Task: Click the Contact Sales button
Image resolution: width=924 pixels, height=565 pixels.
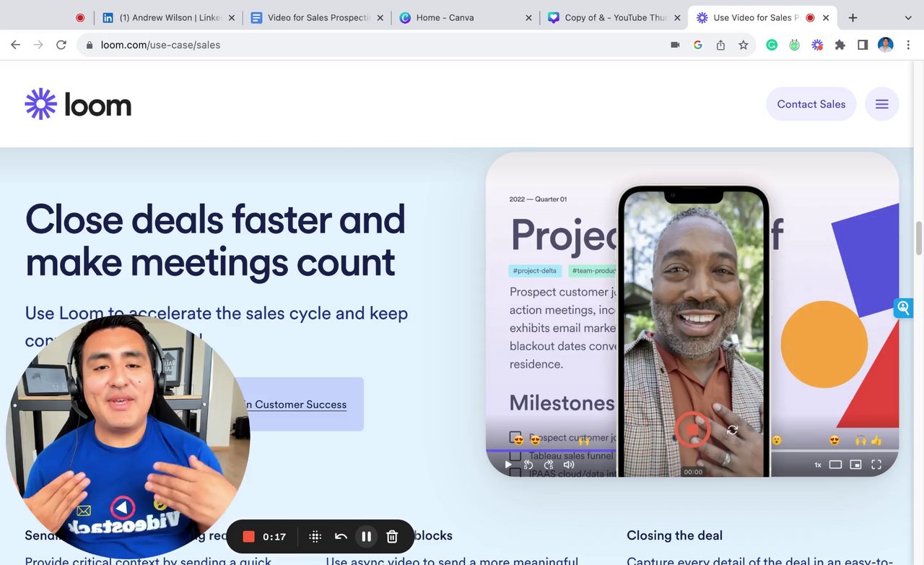Action: pos(811,104)
